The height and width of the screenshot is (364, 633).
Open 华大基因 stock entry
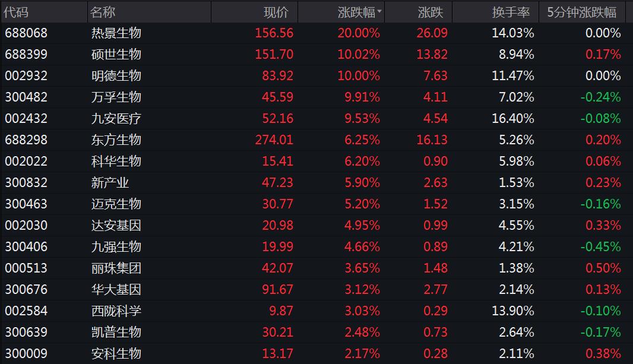tap(116, 290)
